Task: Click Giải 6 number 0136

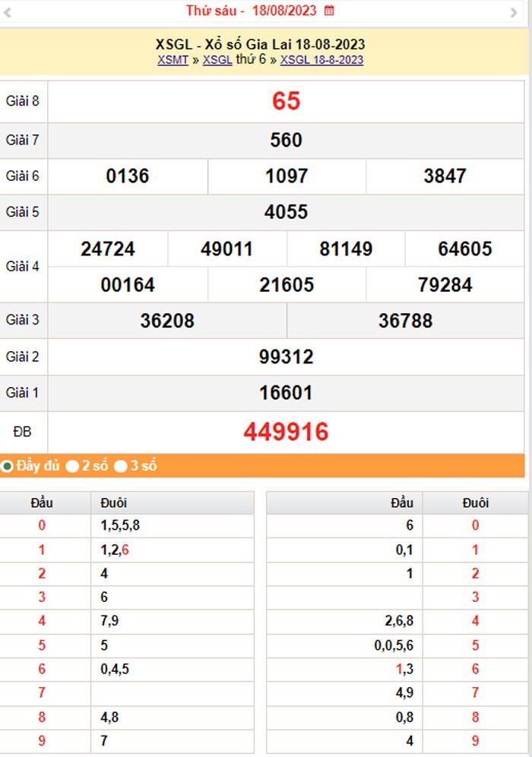Action: click(x=128, y=176)
